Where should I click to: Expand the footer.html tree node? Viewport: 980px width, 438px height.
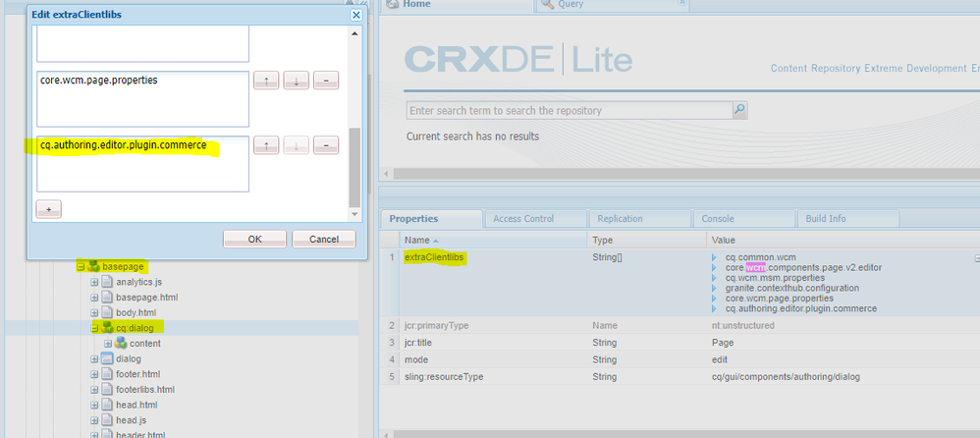[94, 374]
